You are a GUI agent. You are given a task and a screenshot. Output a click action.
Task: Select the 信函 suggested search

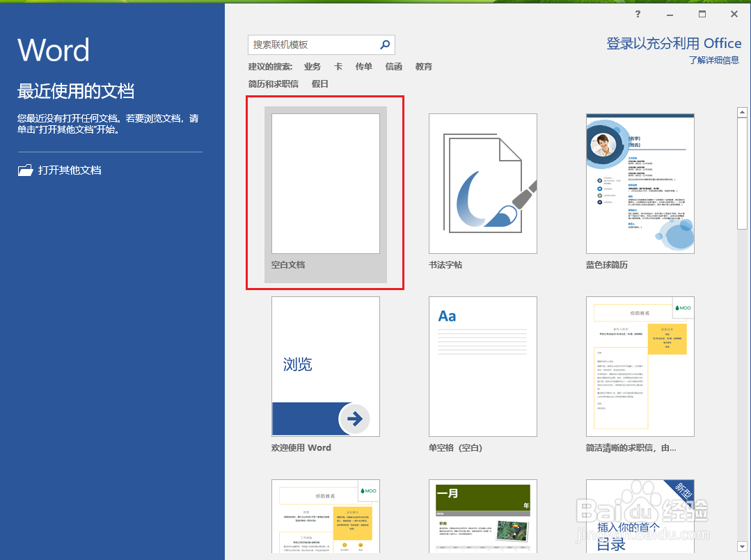point(394,67)
